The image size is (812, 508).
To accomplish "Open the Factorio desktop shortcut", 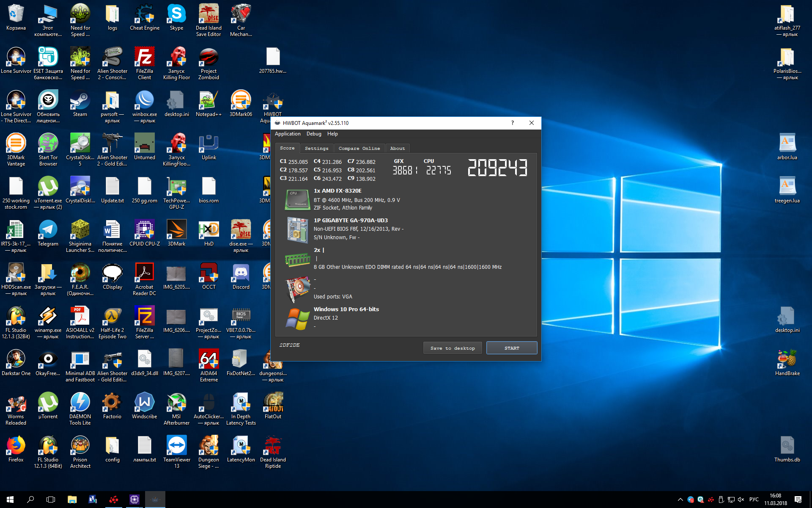I will coord(112,406).
